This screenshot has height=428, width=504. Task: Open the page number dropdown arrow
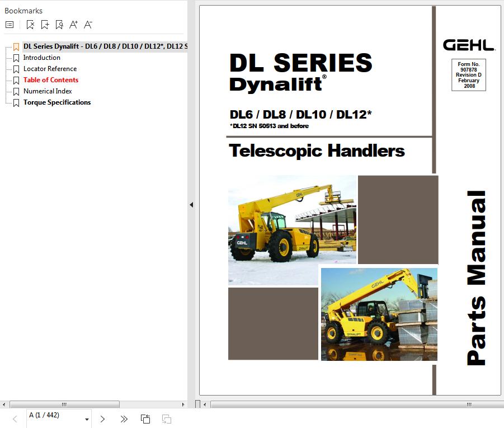click(x=87, y=419)
